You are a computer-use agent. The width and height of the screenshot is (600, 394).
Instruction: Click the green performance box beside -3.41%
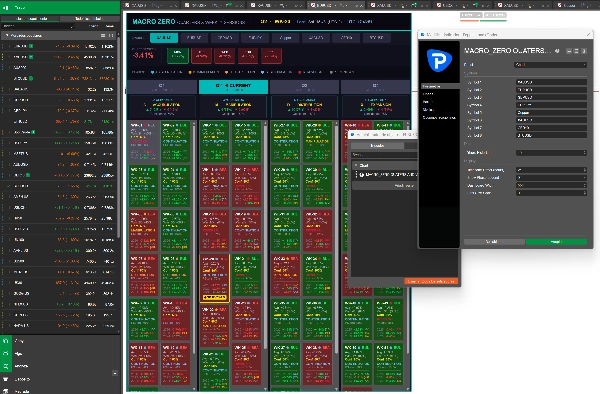(x=178, y=56)
